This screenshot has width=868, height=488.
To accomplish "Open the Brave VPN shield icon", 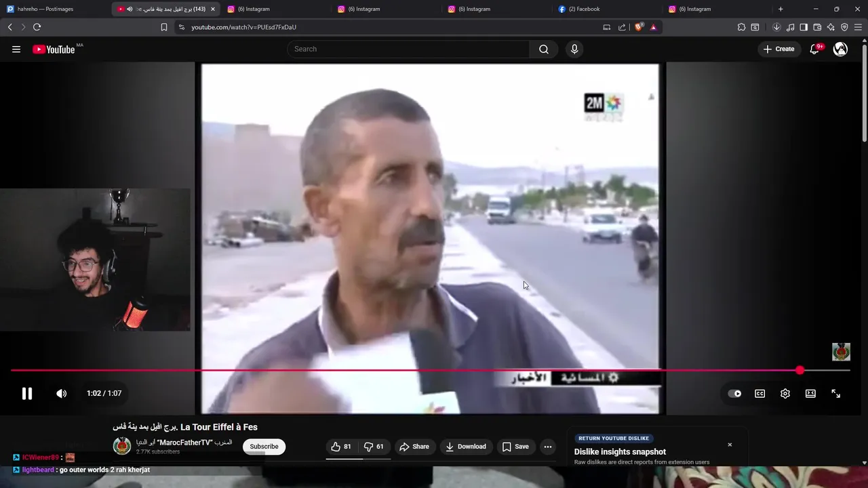I will coord(844,27).
